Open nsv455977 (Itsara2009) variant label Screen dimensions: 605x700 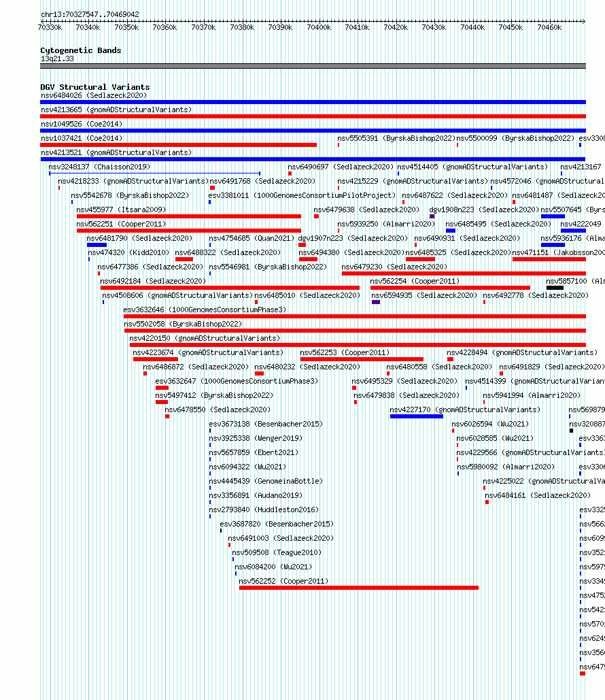tap(121, 210)
